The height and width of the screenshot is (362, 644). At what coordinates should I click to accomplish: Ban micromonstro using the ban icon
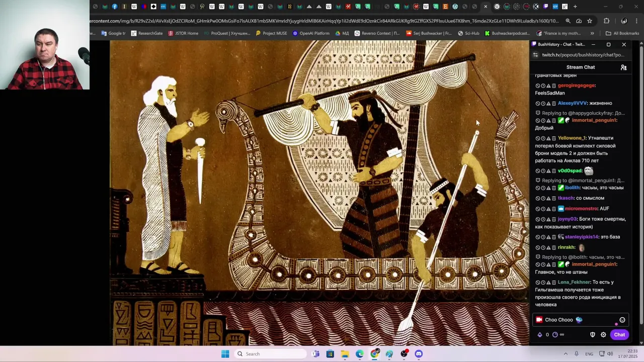[537, 209]
